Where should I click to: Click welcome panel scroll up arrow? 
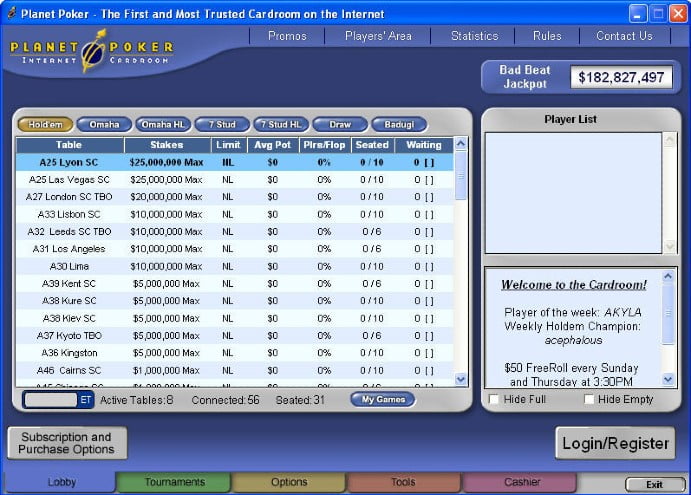click(x=668, y=276)
